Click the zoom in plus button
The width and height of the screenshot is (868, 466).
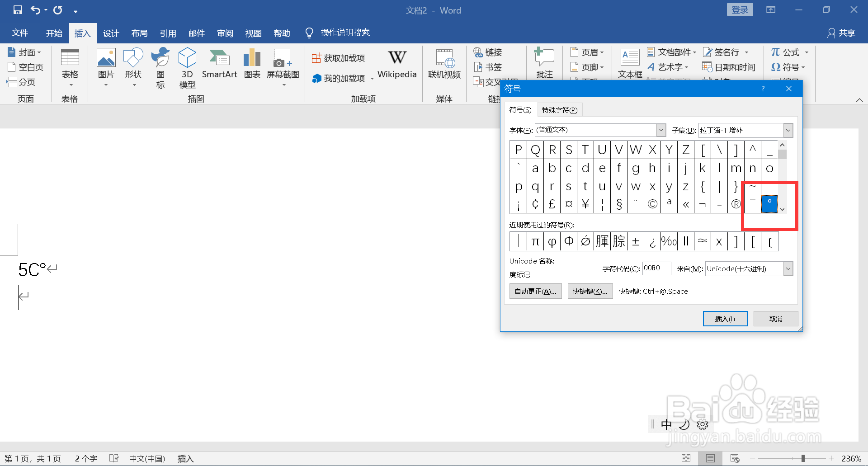pos(831,458)
